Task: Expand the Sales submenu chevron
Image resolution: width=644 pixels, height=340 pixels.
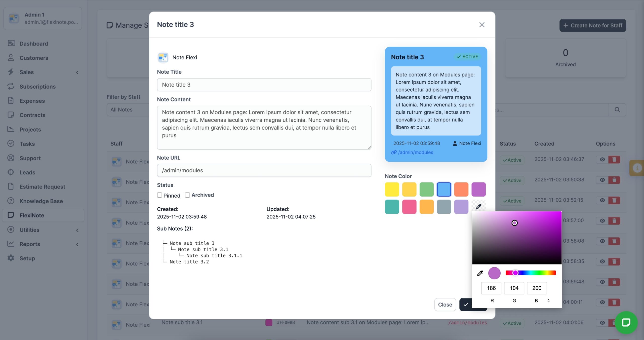Action: 77,72
